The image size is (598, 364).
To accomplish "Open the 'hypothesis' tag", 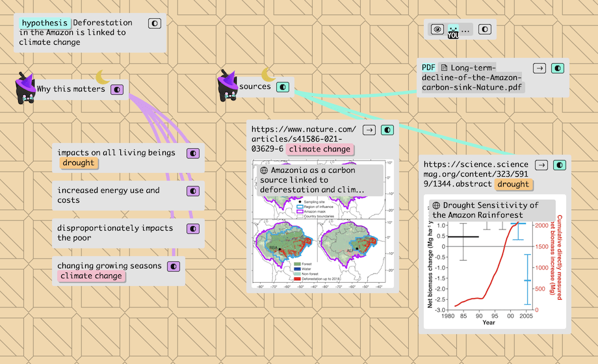I will tap(44, 23).
